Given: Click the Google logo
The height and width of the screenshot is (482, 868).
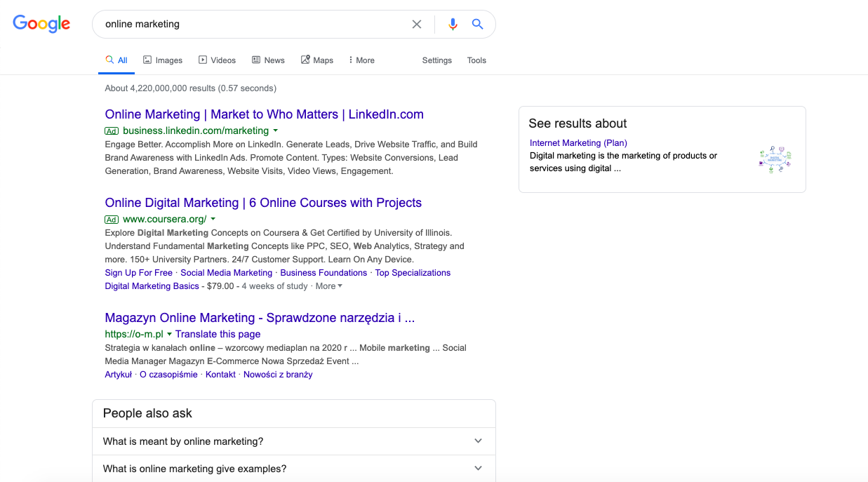Looking at the screenshot, I should 41,23.
